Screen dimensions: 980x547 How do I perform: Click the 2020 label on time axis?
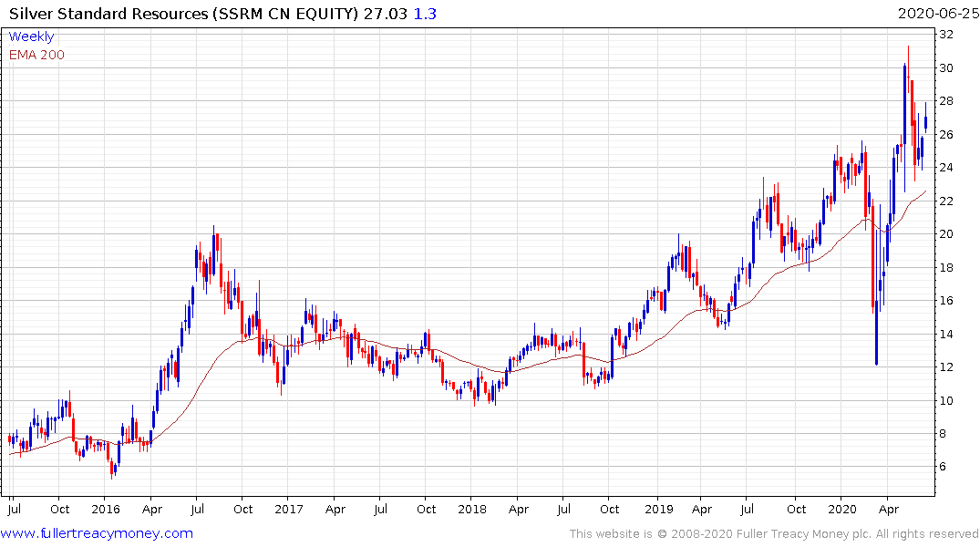841,509
